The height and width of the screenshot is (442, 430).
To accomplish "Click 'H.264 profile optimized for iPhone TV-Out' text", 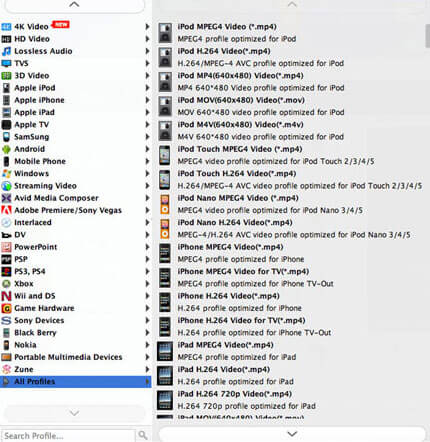I will pos(254,333).
